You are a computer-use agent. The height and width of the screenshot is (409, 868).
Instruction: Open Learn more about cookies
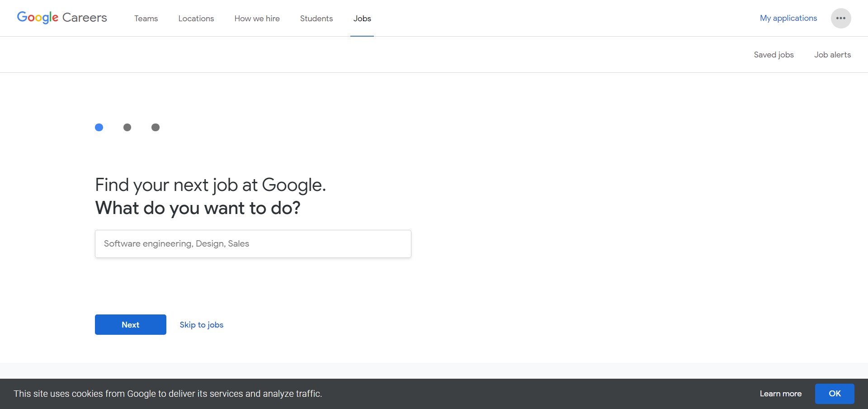coord(781,394)
